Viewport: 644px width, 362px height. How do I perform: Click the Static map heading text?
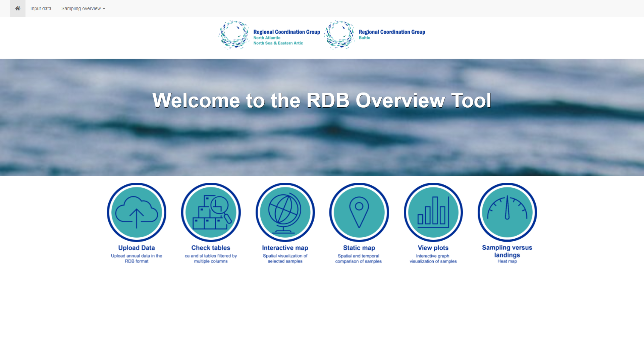click(359, 248)
